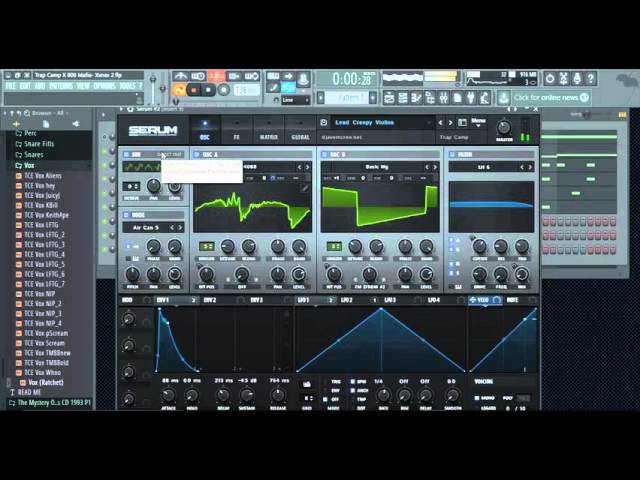This screenshot has height=480, width=640.
Task: Click the plugin picker plug icon
Action: pos(471,98)
